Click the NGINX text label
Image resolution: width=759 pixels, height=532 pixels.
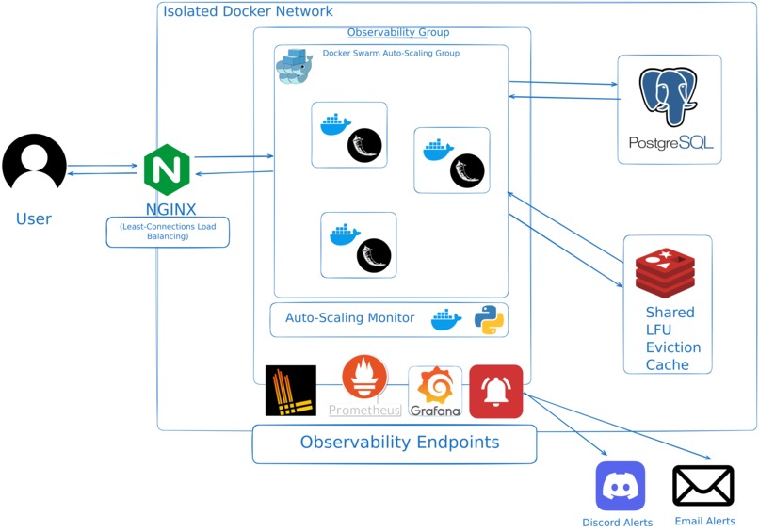[170, 209]
